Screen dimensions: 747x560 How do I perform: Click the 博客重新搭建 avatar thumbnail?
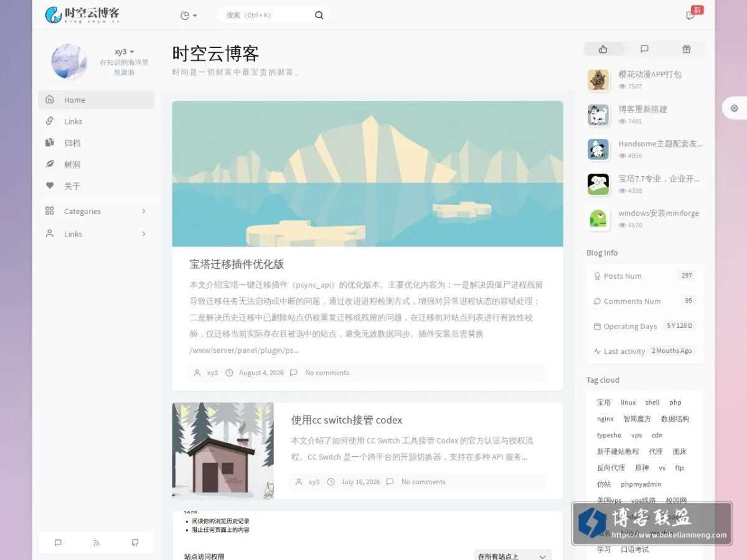(598, 114)
